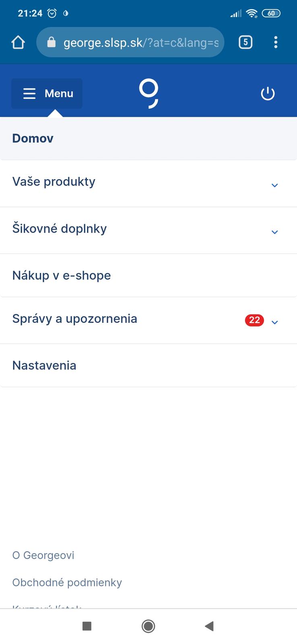
Task: Expand Správy a upozornenia chevron
Action: pos(275,322)
